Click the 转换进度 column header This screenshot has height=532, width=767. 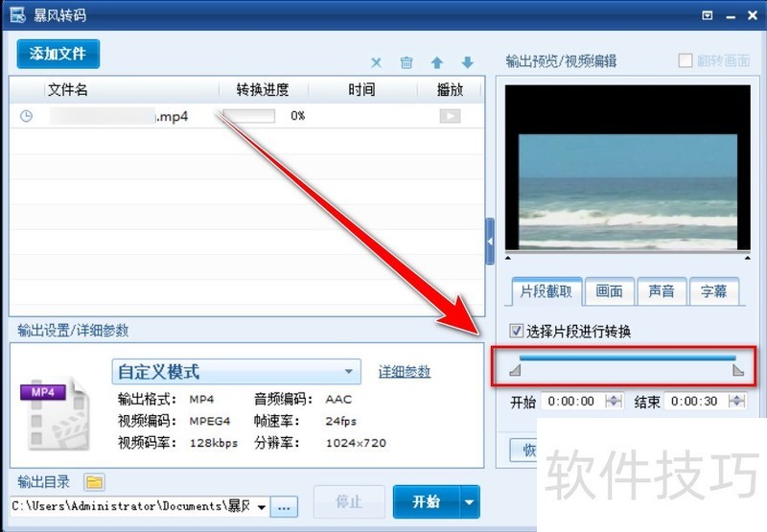[x=263, y=89]
